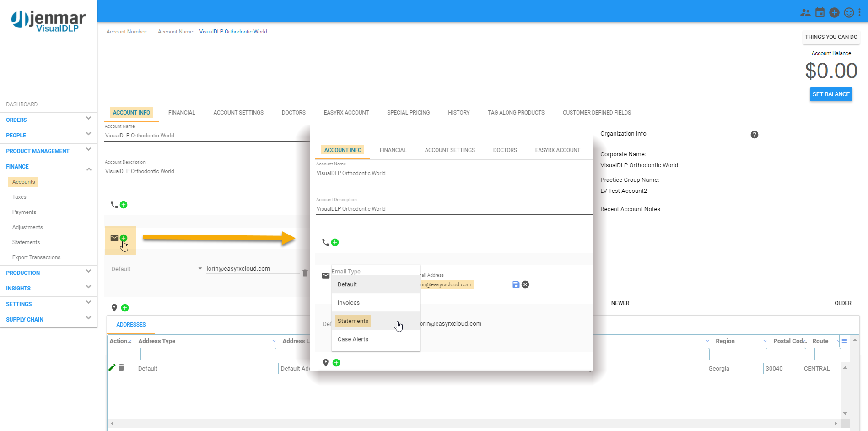Delete the lorin@easyrxcloud.com email on main page
Viewport: 868px width, 431px height.
pyautogui.click(x=305, y=273)
